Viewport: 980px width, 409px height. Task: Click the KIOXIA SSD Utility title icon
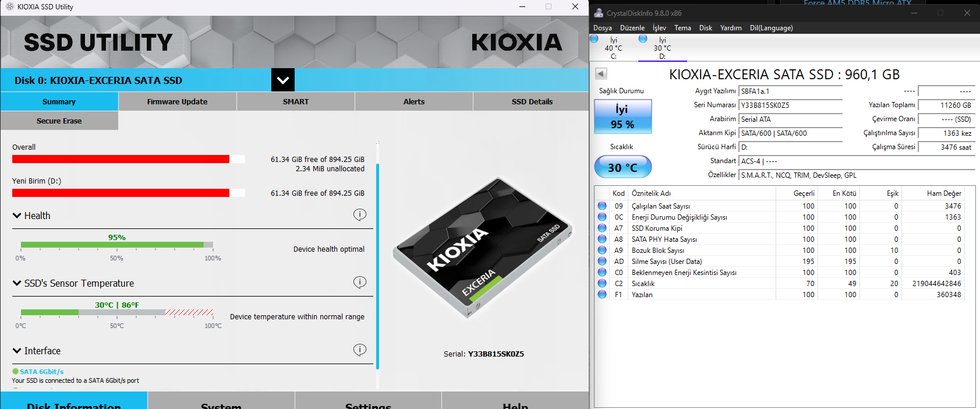click(x=9, y=6)
